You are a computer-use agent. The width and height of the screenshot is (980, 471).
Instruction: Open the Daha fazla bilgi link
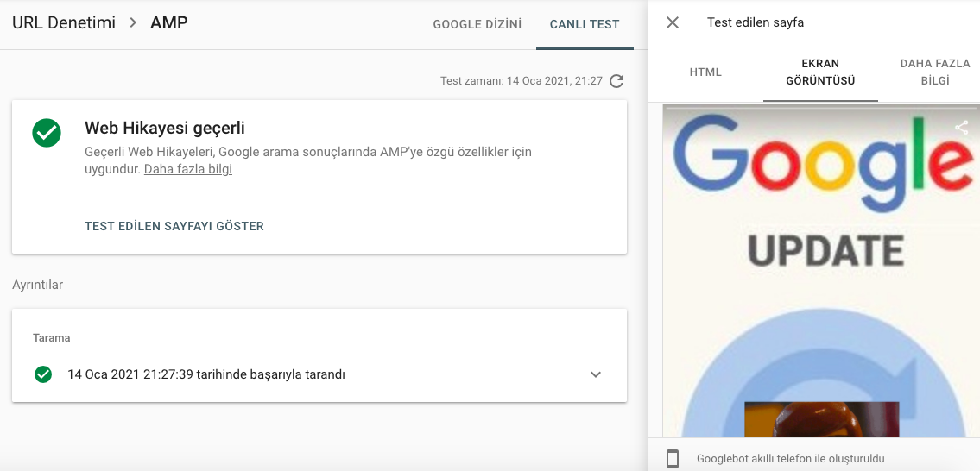click(x=188, y=169)
